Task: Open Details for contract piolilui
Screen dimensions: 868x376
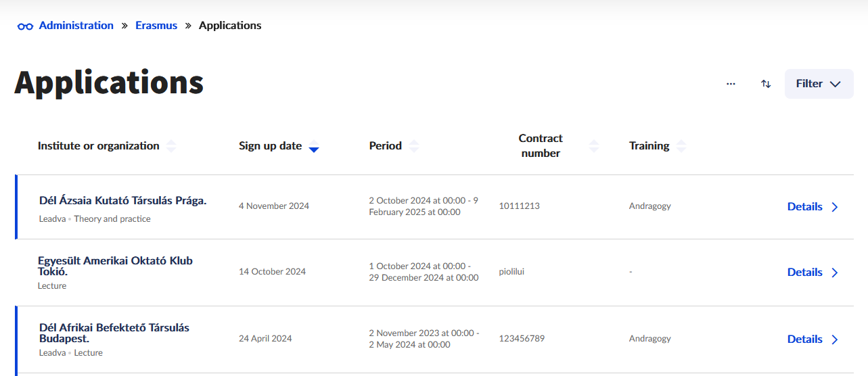Action: (x=804, y=273)
